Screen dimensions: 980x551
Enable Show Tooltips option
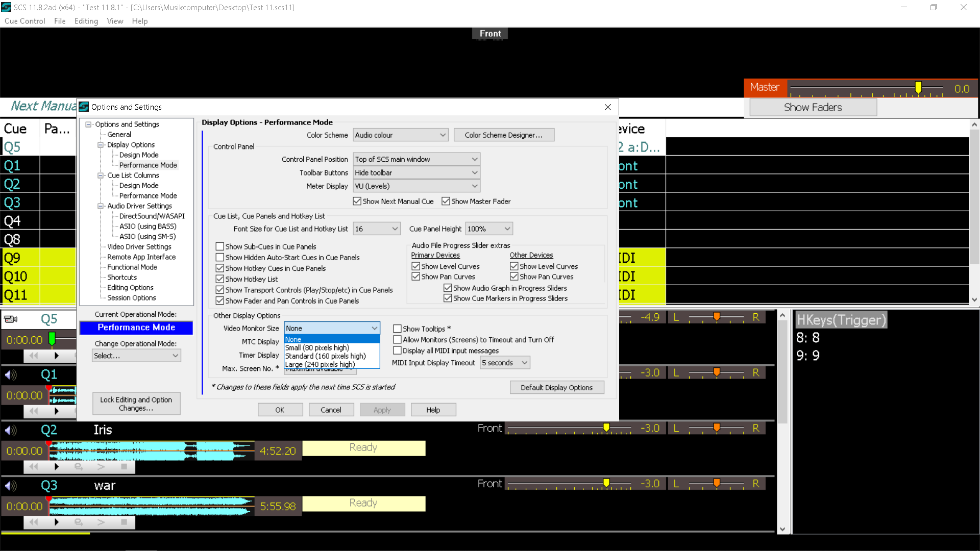(x=397, y=329)
